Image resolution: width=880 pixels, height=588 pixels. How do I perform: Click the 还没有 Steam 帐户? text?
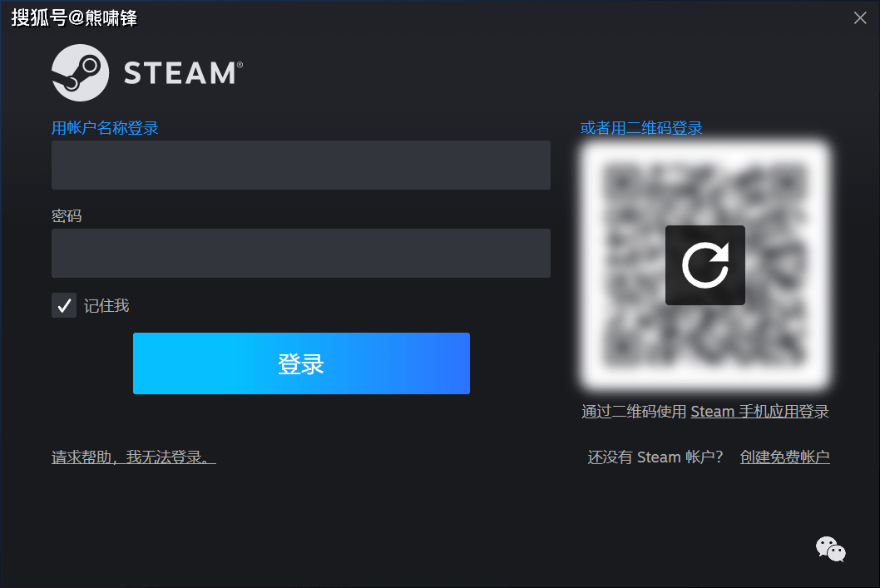coord(655,457)
